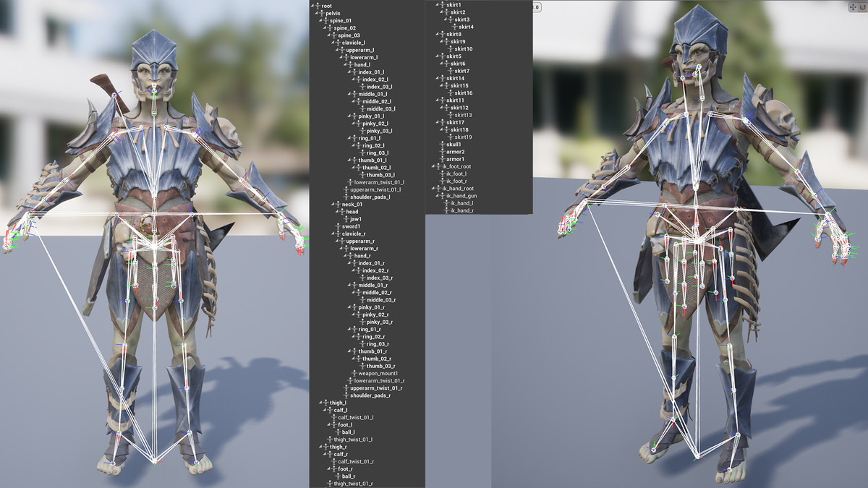Image resolution: width=868 pixels, height=488 pixels.
Task: Click the bone icon beside root
Action: (318, 7)
